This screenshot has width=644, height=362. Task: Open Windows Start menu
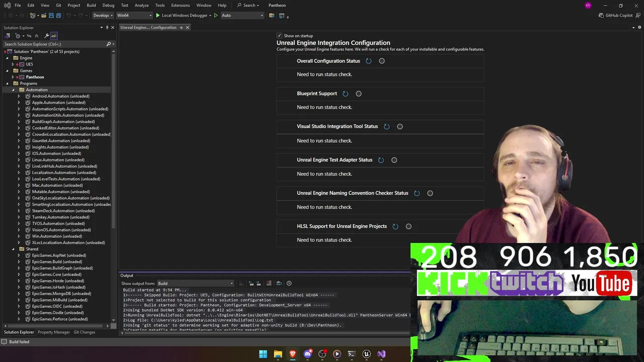(263, 354)
